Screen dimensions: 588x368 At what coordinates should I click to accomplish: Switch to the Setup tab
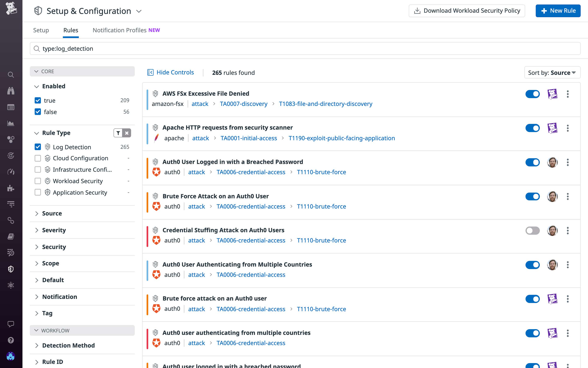point(41,30)
